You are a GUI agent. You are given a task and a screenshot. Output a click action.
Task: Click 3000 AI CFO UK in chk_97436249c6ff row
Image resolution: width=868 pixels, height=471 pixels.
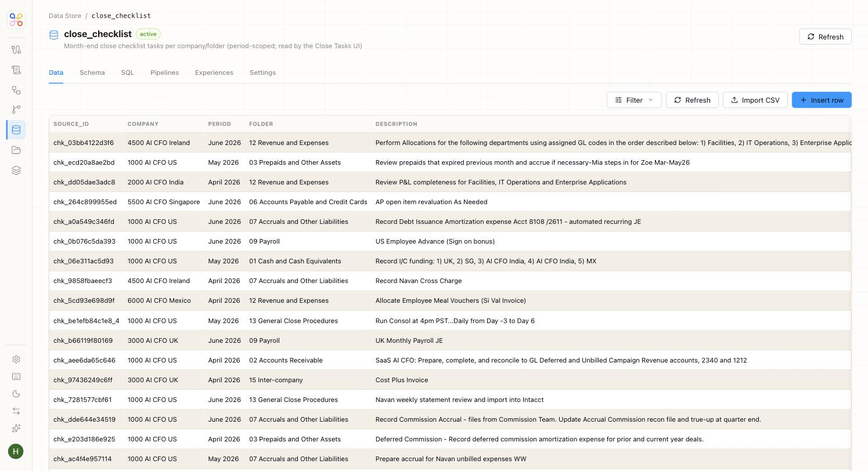coord(153,380)
